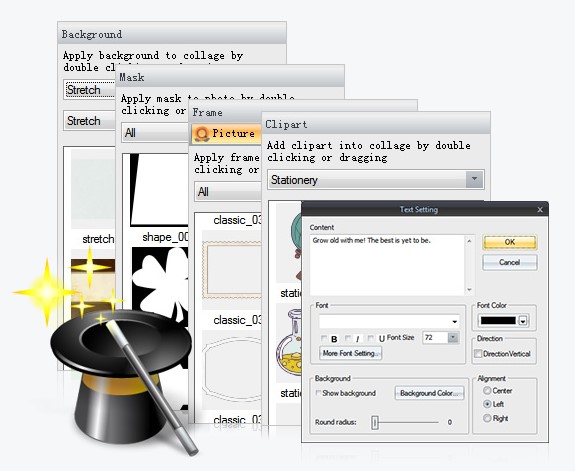575x471 pixels.
Task: Toggle the Underline checkbox
Action: [371, 338]
